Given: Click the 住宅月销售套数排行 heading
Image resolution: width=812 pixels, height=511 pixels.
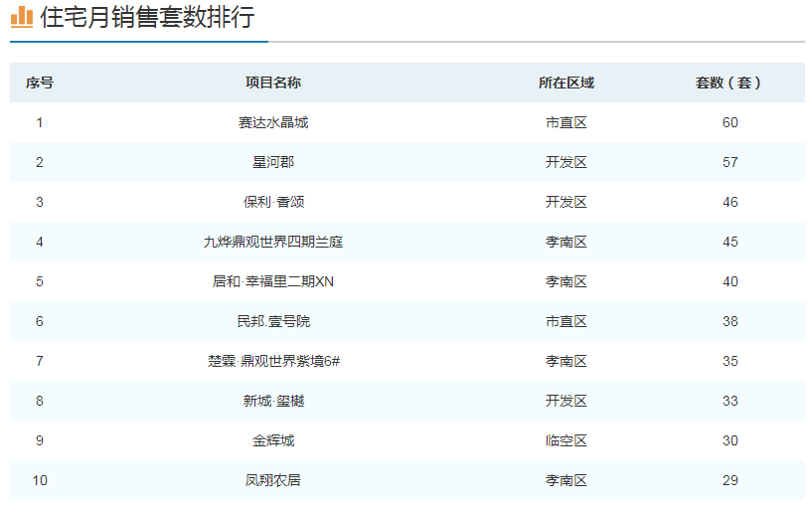Looking at the screenshot, I should tap(147, 18).
